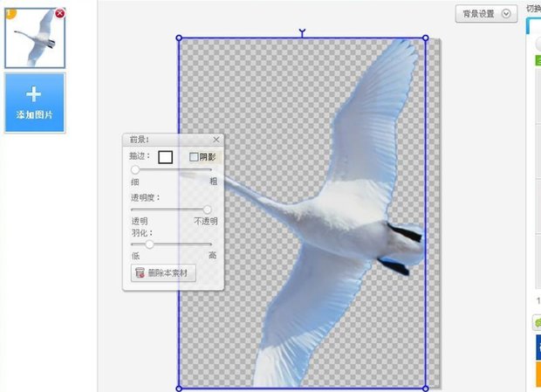
Task: Click the 羽化 feather slider handle
Action: pos(149,244)
